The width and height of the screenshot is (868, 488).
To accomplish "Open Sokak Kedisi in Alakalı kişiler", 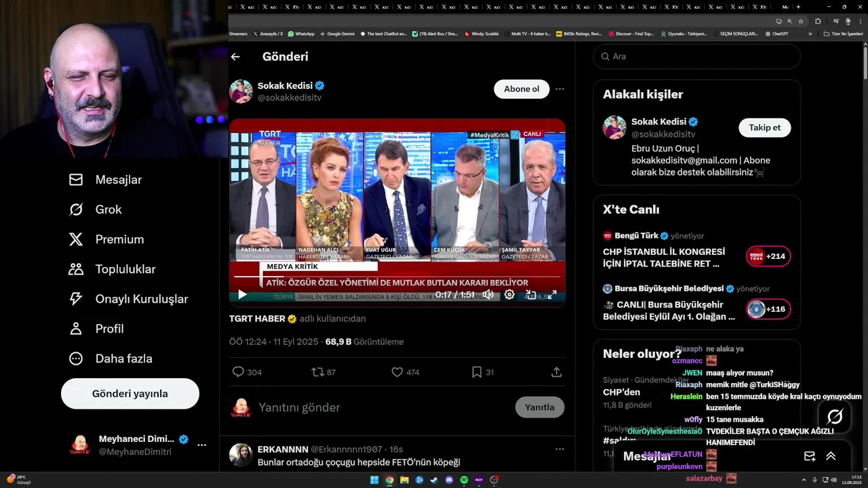I will (658, 122).
